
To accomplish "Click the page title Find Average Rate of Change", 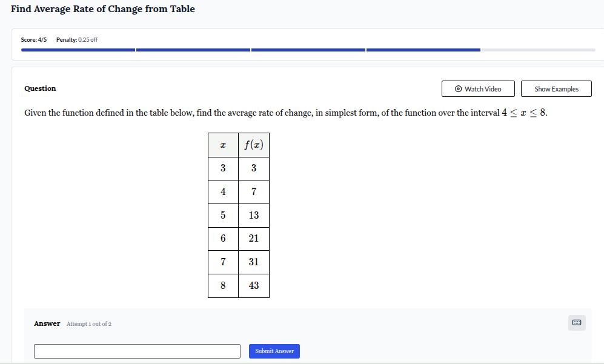I will point(103,9).
